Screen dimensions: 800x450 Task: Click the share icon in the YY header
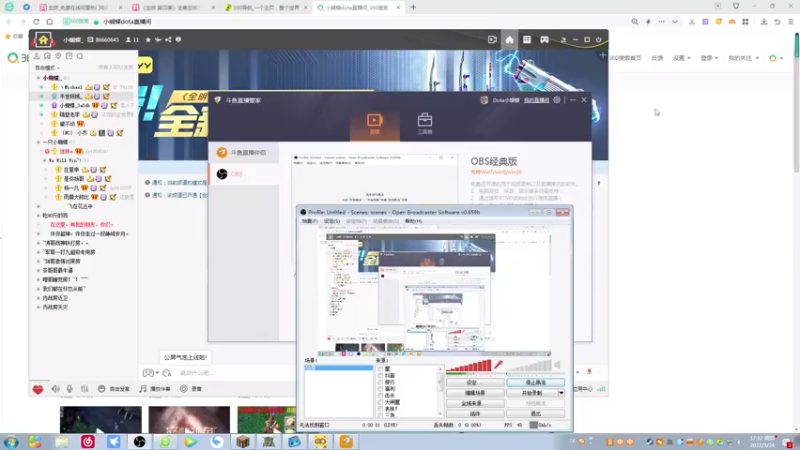click(168, 39)
